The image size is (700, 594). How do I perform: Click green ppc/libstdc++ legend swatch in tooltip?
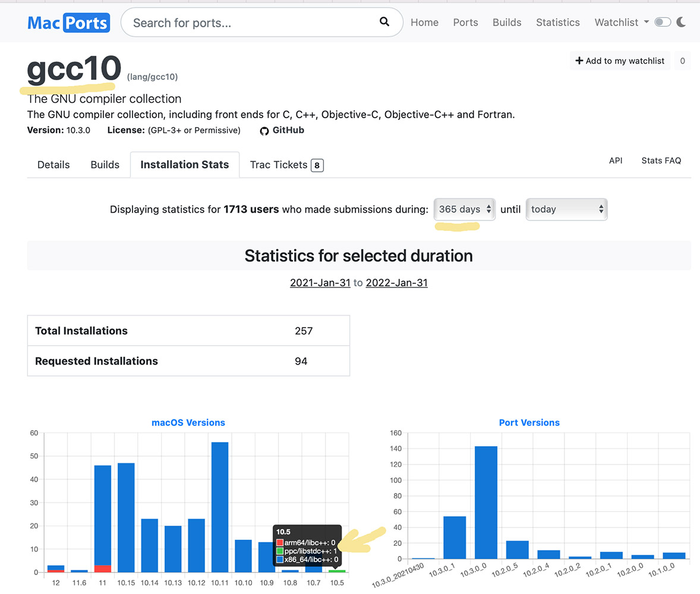click(x=280, y=551)
